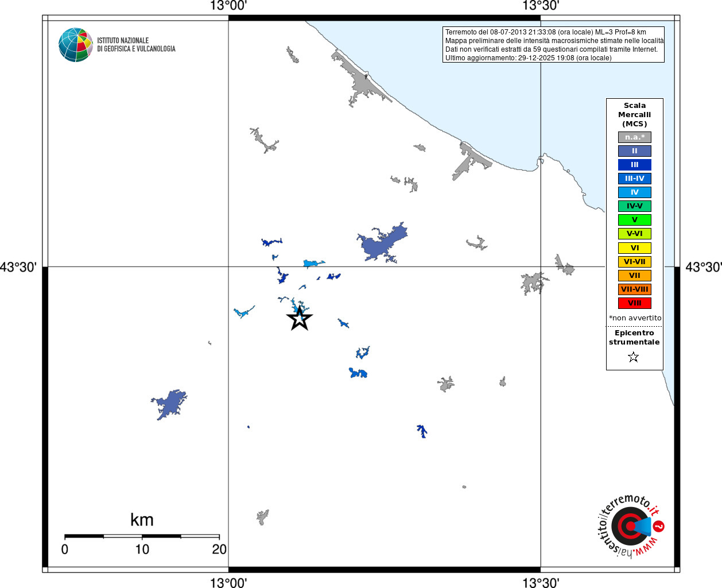The width and height of the screenshot is (722, 588).
Task: Click the epicenter star on the map
Action: pos(299,318)
